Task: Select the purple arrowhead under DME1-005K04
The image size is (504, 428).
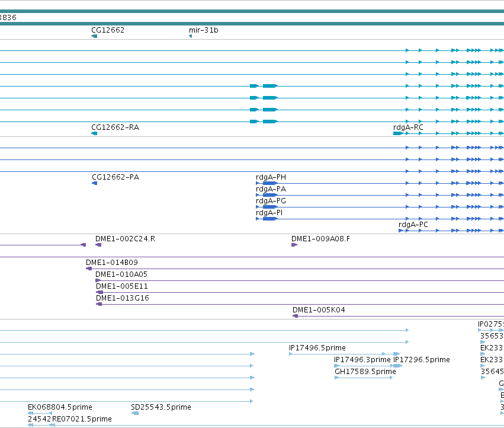Action: pyautogui.click(x=295, y=316)
